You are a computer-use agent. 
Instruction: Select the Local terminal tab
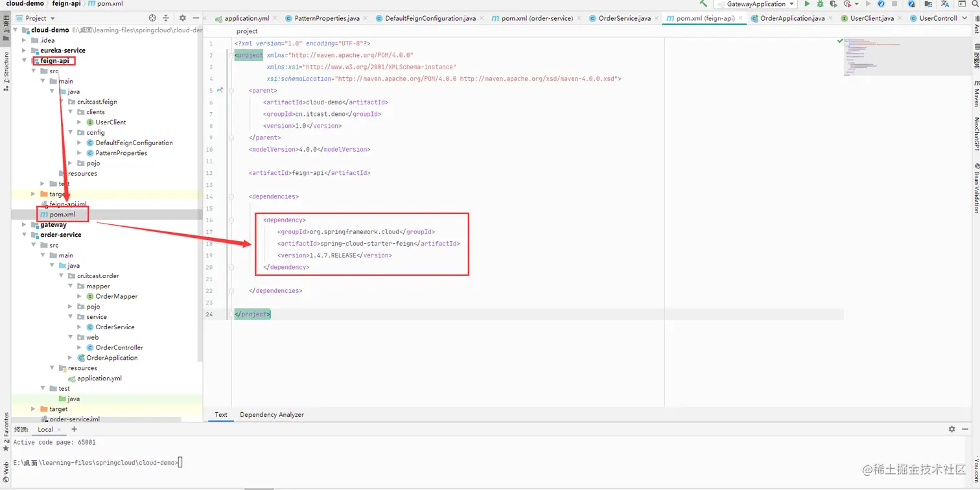click(45, 430)
